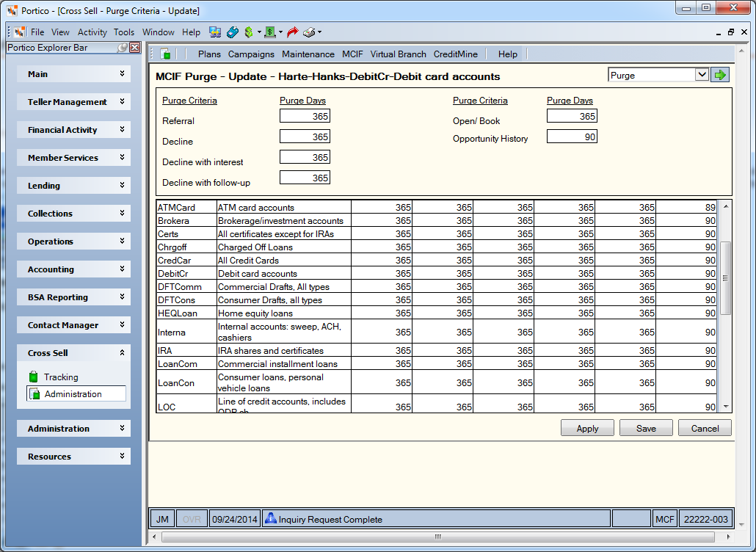756x552 pixels.
Task: Open the Activity menu
Action: 92,32
